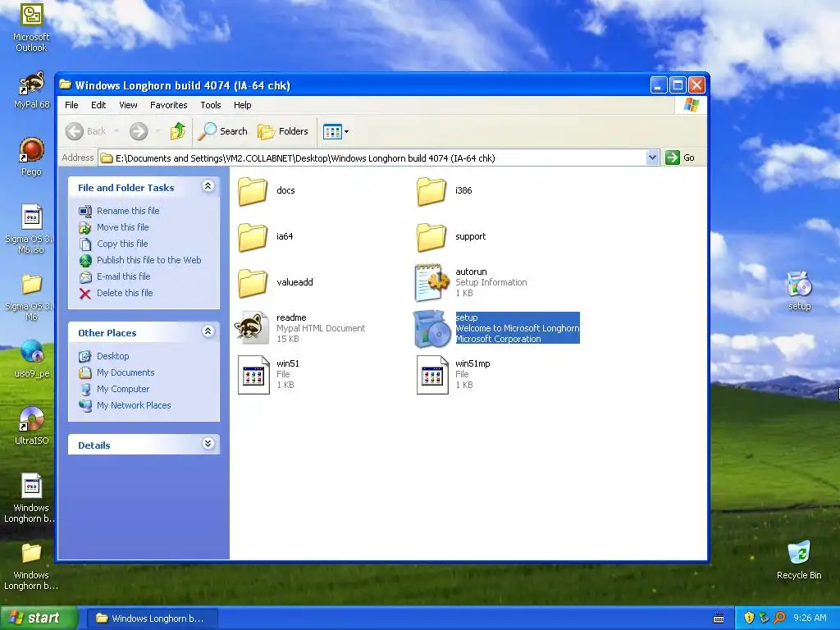Click the Go button
This screenshot has width=840, height=630.
click(680, 157)
